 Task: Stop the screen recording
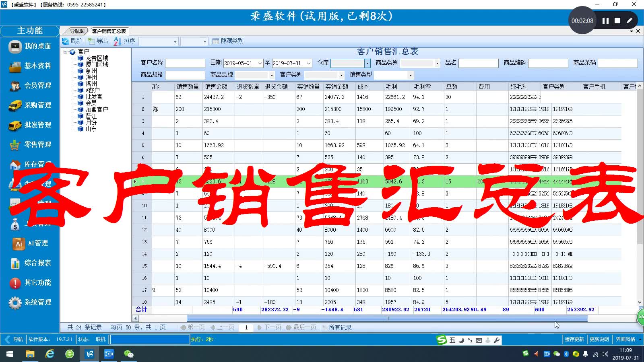click(x=617, y=21)
